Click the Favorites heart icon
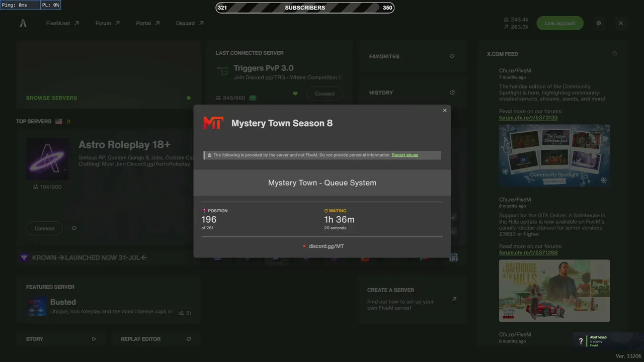The image size is (644, 362). pyautogui.click(x=452, y=56)
